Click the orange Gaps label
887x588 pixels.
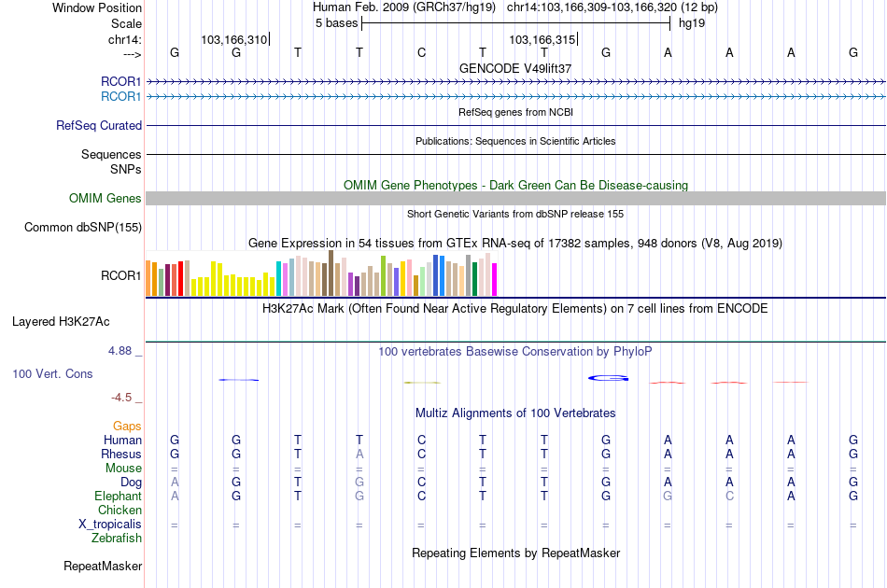[x=127, y=426]
